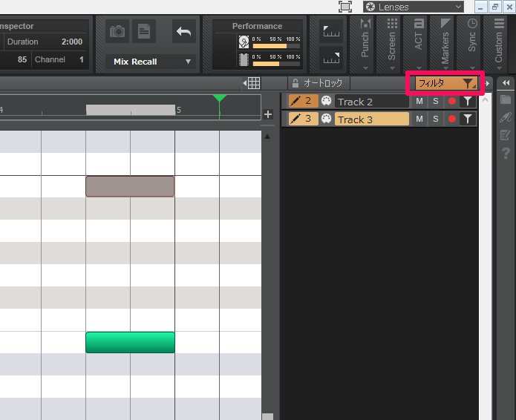Click the plug cable icon in sidebar
Viewport: 516px width, 420px height.
pos(506,117)
